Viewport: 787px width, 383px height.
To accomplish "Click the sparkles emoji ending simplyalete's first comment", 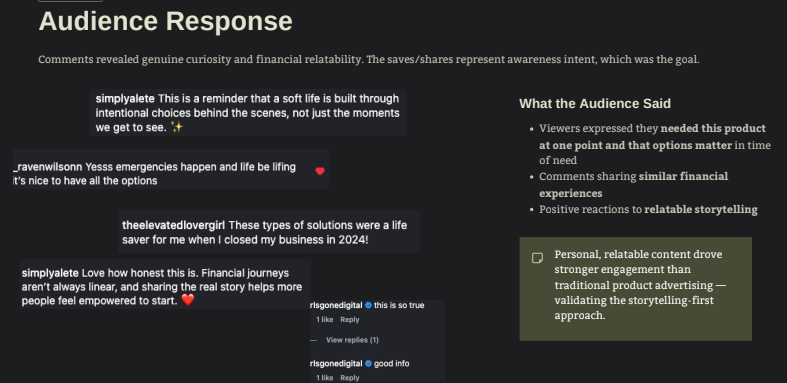I will (177, 127).
